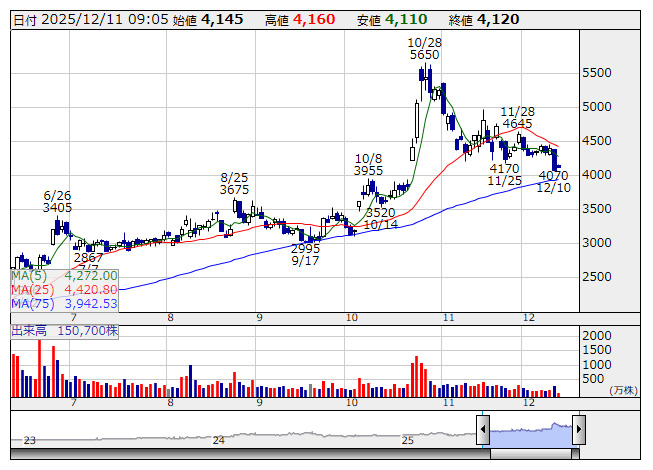This screenshot has width=653, height=470.
Task: Click the 6/26 3405 high annotation
Action: pyautogui.click(x=57, y=201)
